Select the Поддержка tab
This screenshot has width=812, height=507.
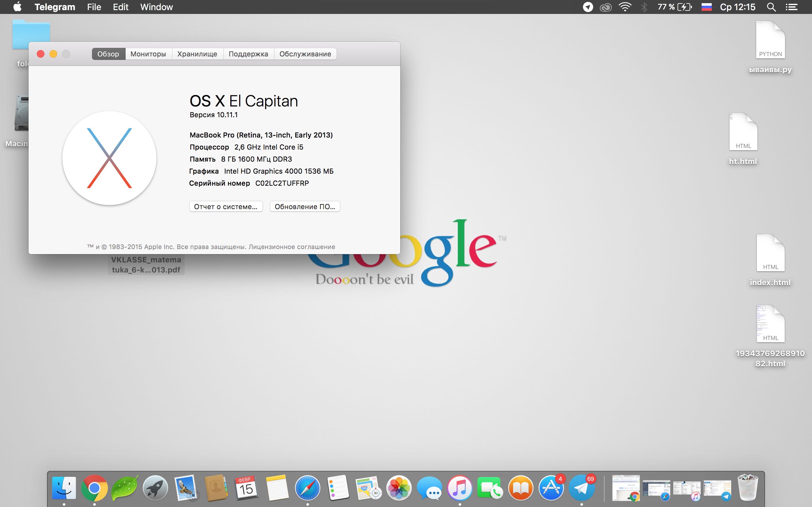[248, 54]
